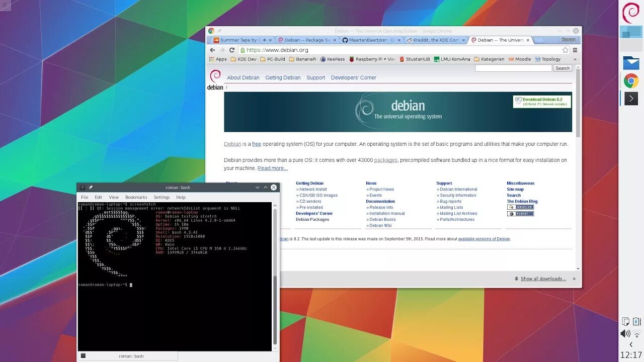This screenshot has width=644, height=362.
Task: Open the Chrome hamburger menu
Action: (x=575, y=50)
